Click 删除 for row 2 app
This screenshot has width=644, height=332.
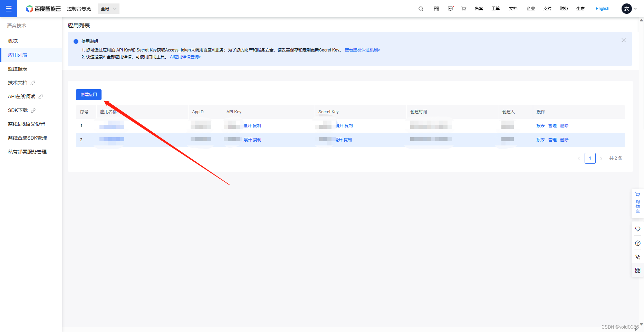tap(564, 140)
